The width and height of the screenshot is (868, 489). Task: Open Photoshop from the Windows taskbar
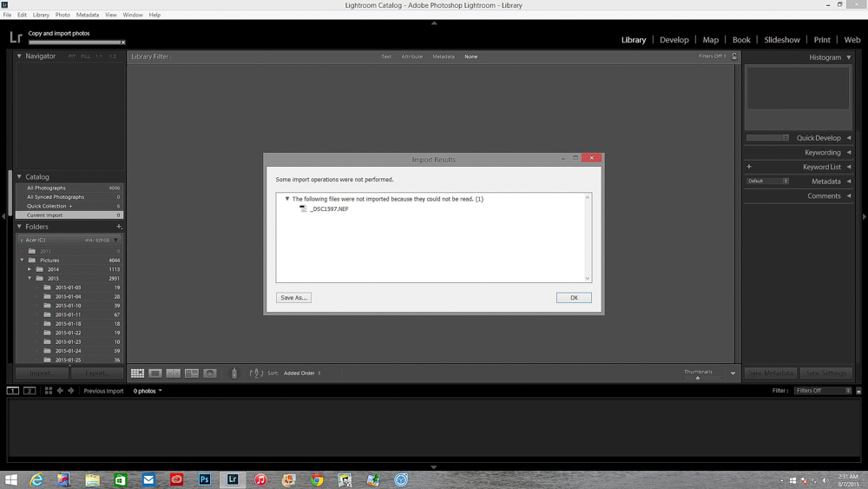tap(205, 479)
